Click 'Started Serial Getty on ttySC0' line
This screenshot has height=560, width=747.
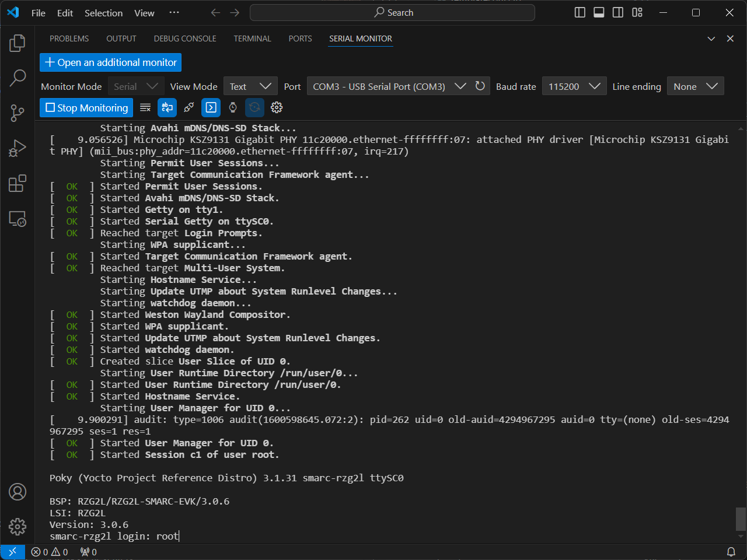162,221
